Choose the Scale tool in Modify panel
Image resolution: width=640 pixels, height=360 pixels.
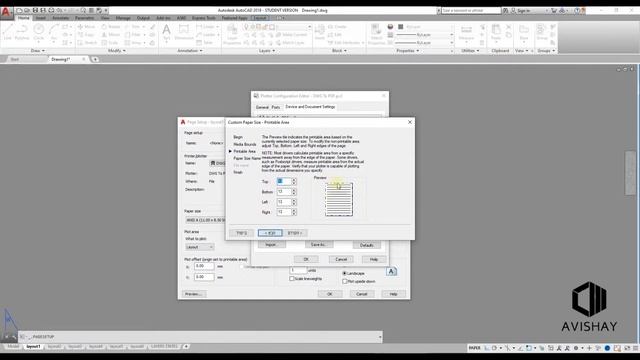pos(110,42)
